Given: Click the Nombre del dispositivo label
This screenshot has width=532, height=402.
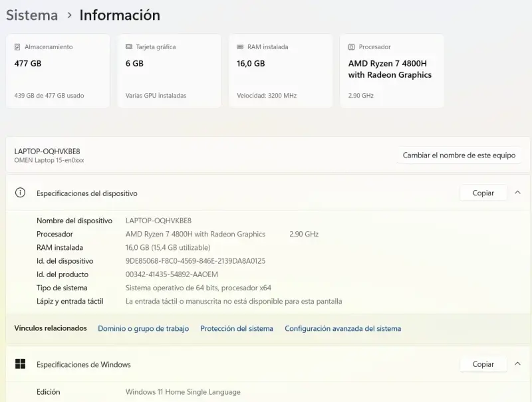Looking at the screenshot, I should click(74, 221).
